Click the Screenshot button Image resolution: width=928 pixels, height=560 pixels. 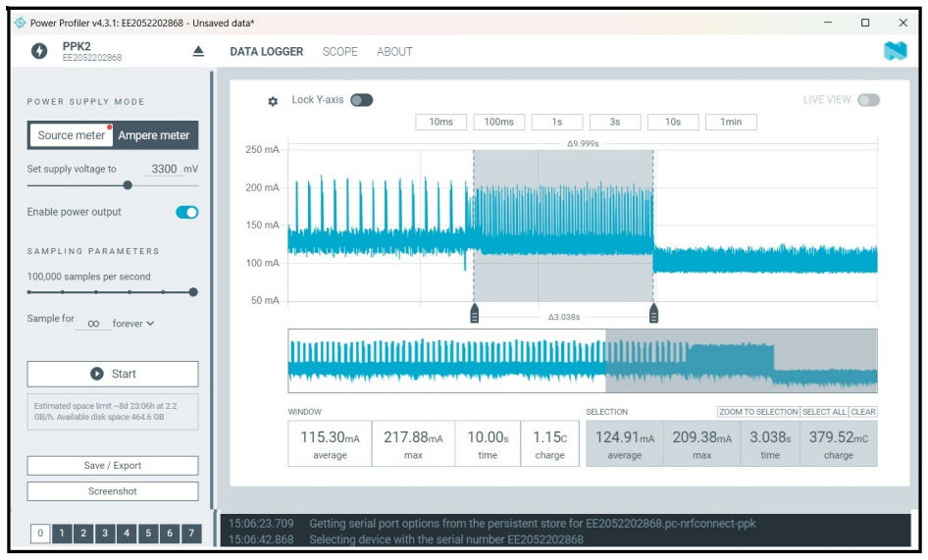tap(113, 490)
